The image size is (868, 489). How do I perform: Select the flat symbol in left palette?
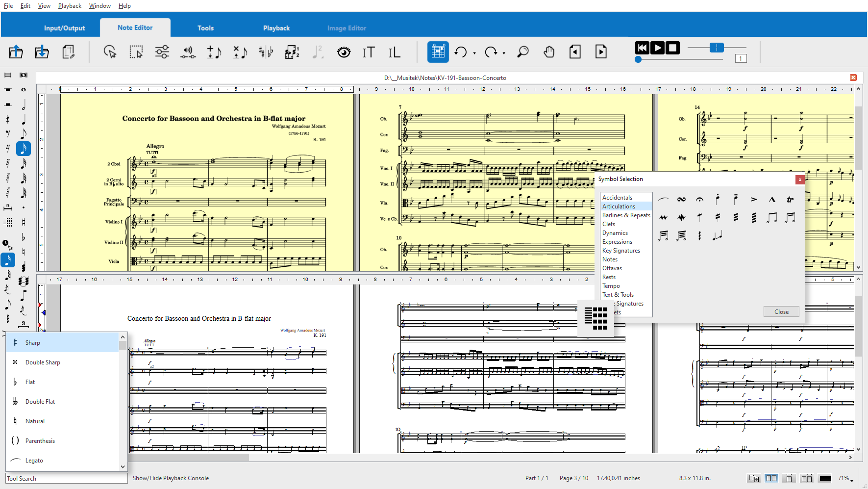point(23,237)
